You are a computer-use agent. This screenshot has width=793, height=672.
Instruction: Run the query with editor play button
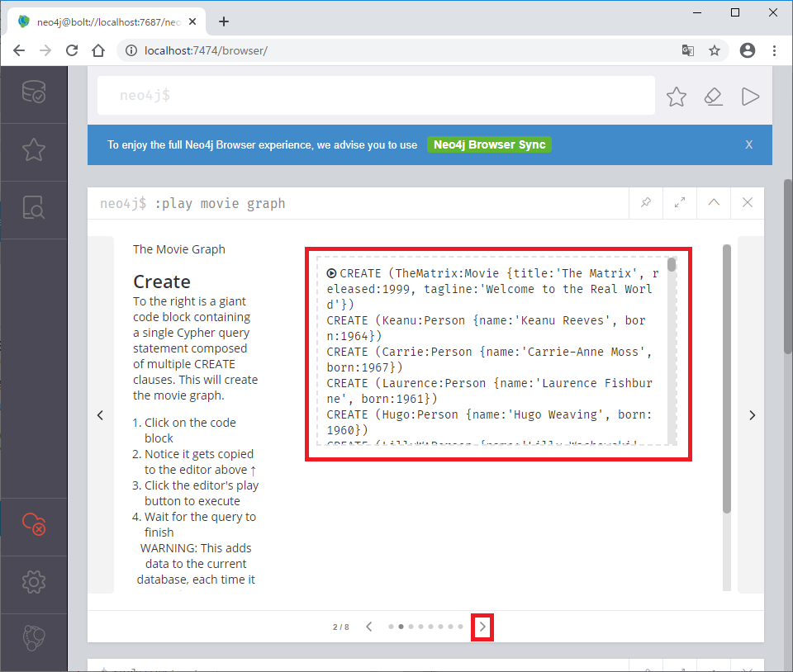pos(750,96)
